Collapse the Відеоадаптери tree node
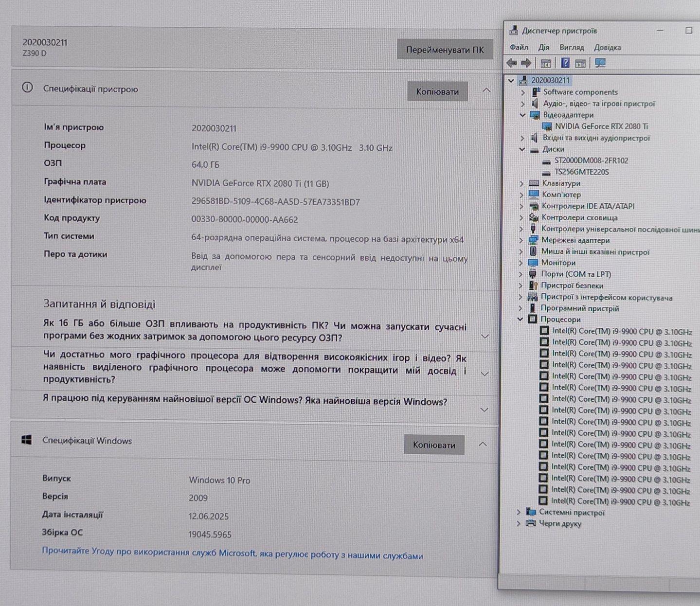This screenshot has height=606, width=700. [x=522, y=115]
